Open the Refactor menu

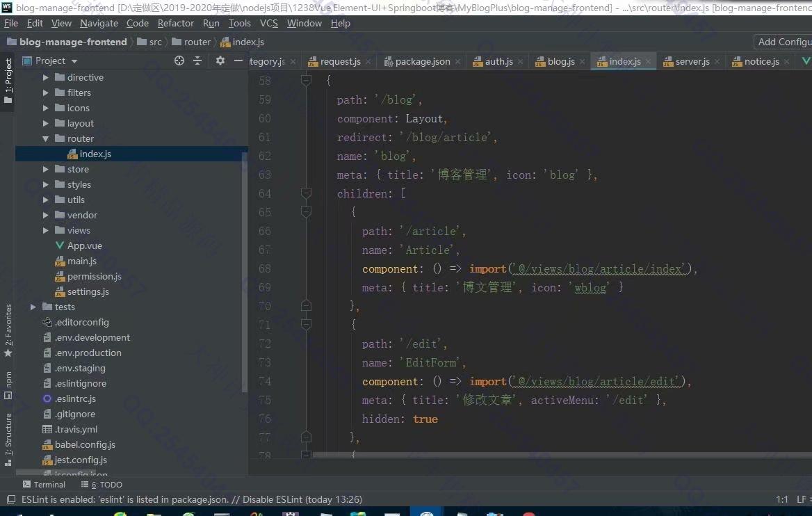coord(175,23)
